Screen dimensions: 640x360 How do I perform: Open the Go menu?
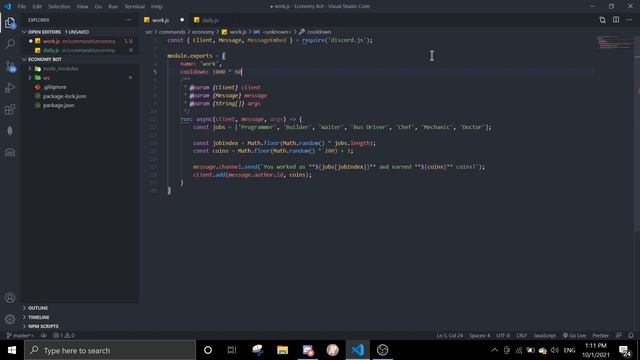[98, 7]
